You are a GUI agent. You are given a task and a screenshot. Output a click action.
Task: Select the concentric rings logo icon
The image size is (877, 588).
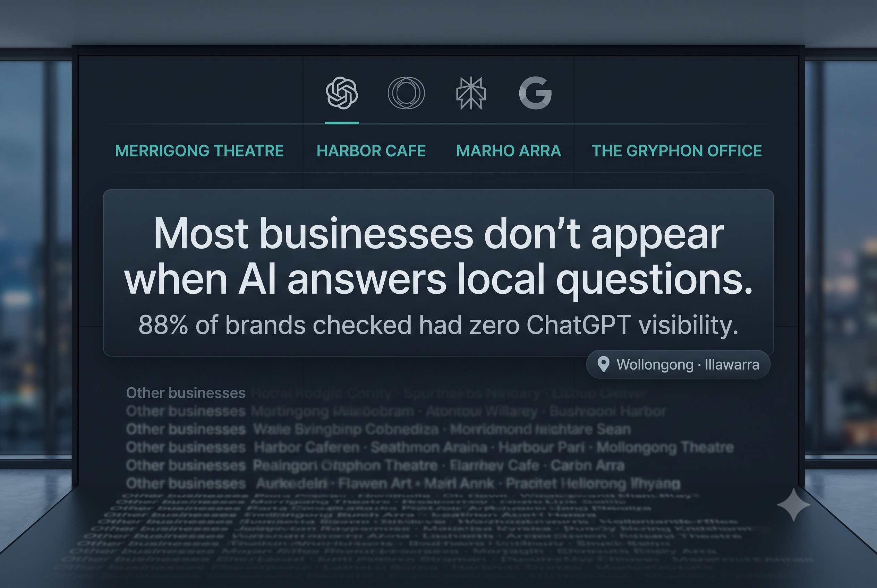pyautogui.click(x=406, y=93)
